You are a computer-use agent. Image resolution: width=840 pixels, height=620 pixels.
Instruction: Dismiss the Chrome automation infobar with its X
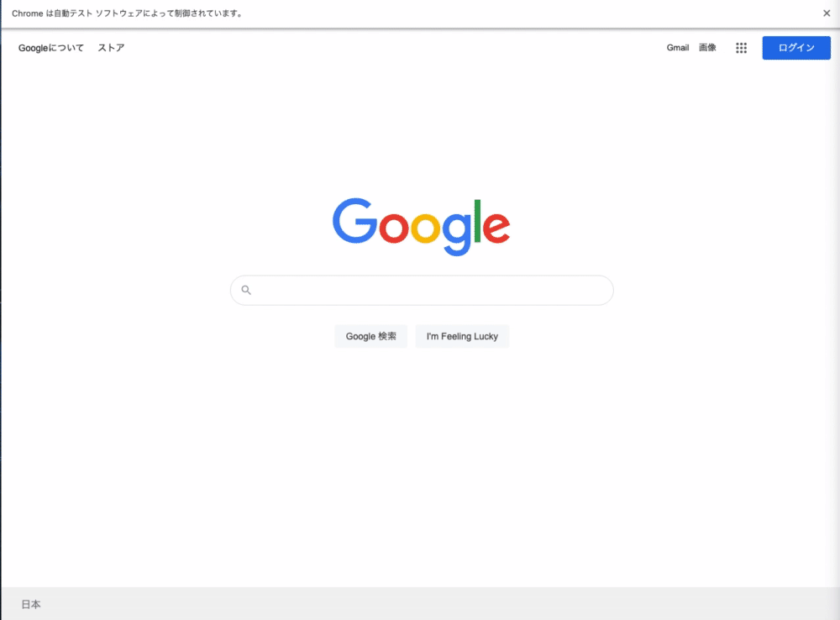[x=826, y=13]
